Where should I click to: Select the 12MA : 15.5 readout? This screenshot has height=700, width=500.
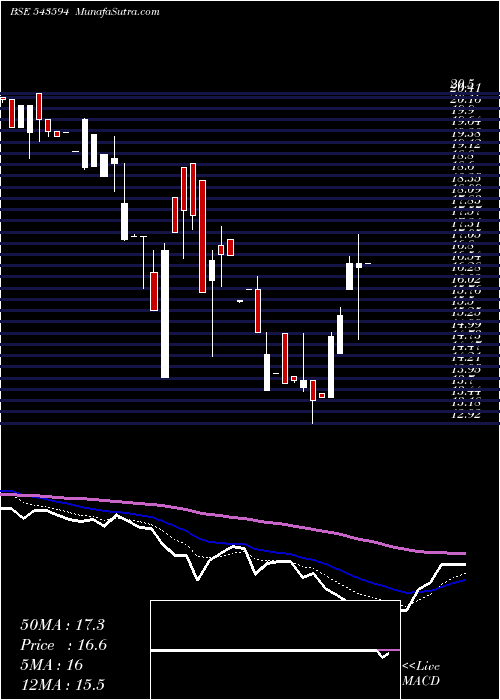pos(62,684)
